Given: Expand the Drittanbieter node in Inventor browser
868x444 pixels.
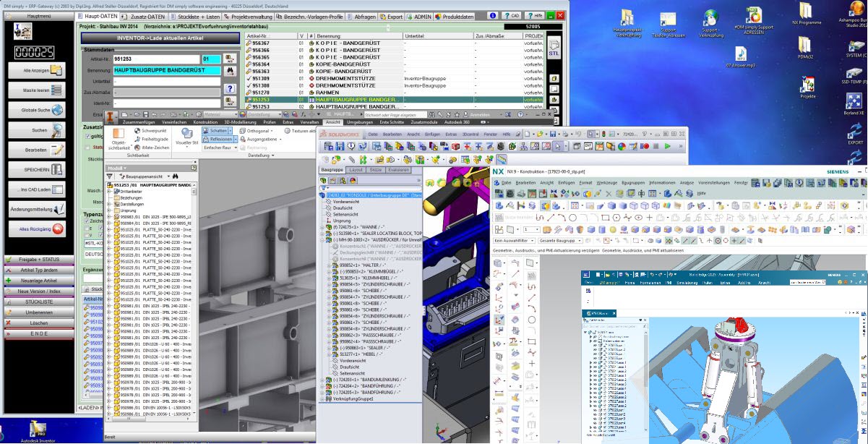Looking at the screenshot, I should pos(108,191).
